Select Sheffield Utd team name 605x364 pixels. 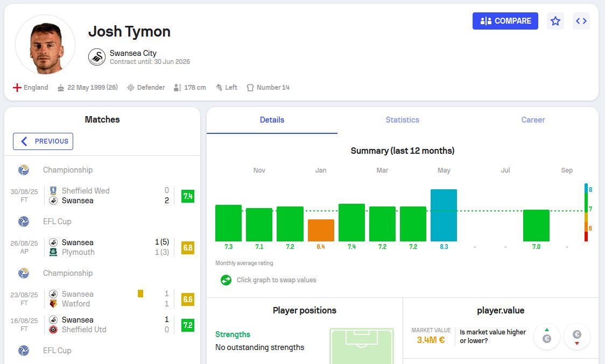click(84, 330)
